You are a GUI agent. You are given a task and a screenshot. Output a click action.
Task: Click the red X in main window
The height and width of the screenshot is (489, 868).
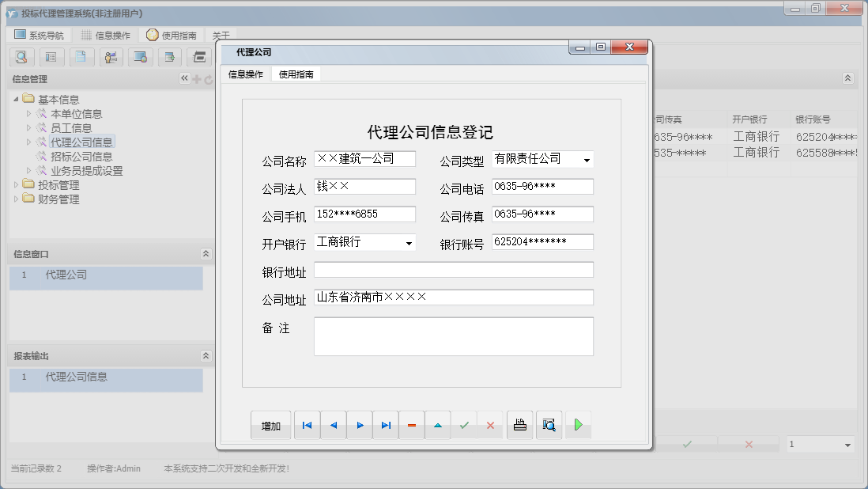749,444
